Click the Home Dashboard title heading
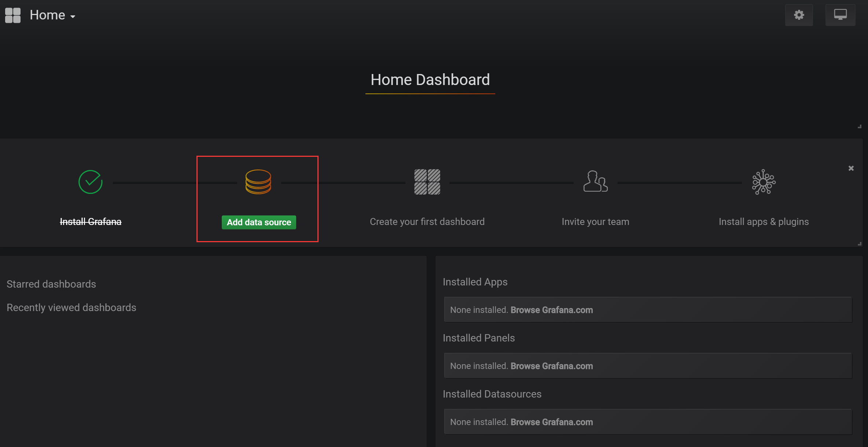868x447 pixels. tap(430, 80)
